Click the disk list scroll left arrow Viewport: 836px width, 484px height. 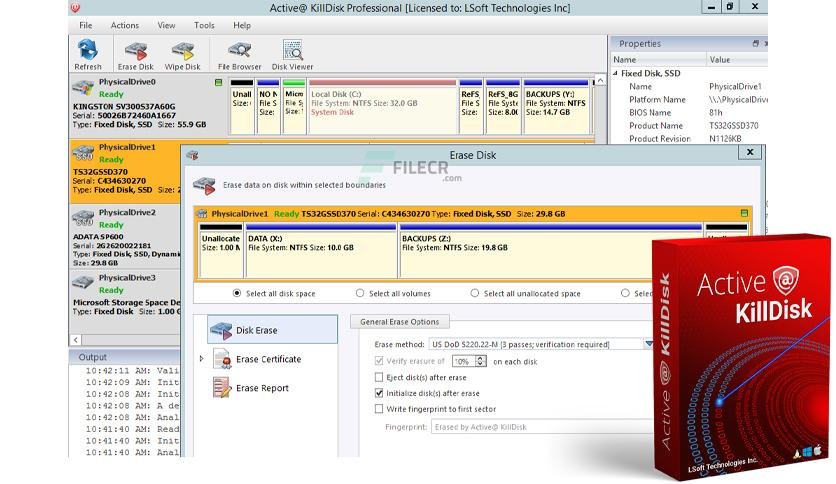tap(76, 340)
